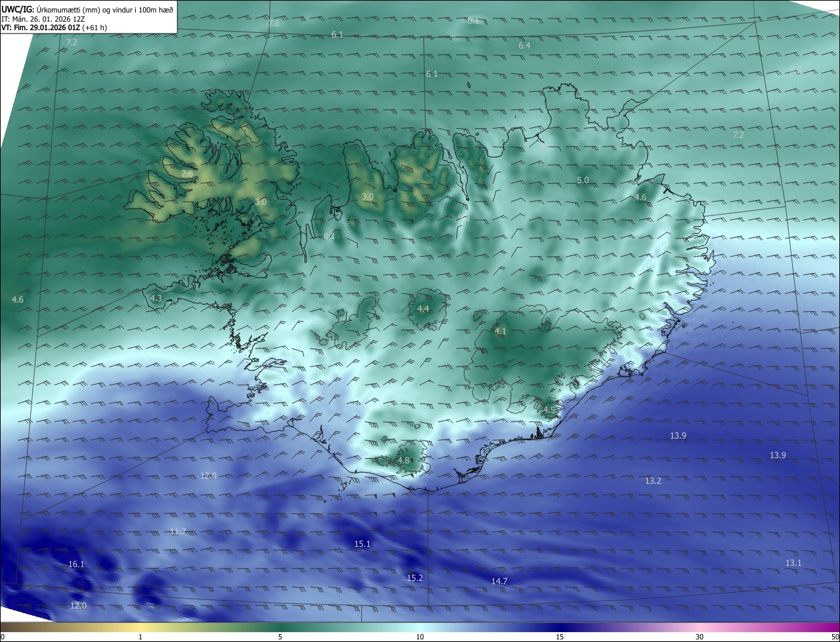This screenshot has width=840, height=642.
Task: Click the 30 tick on the color scale
Action: [700, 637]
